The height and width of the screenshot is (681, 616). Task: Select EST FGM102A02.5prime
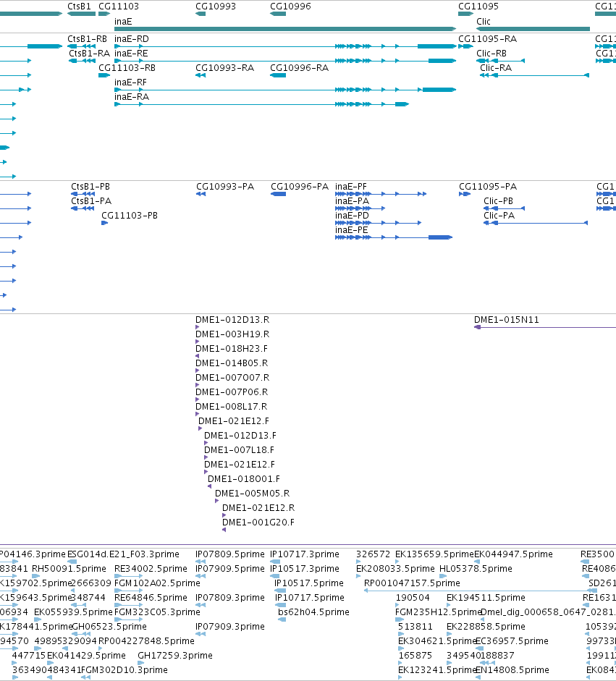129,591
